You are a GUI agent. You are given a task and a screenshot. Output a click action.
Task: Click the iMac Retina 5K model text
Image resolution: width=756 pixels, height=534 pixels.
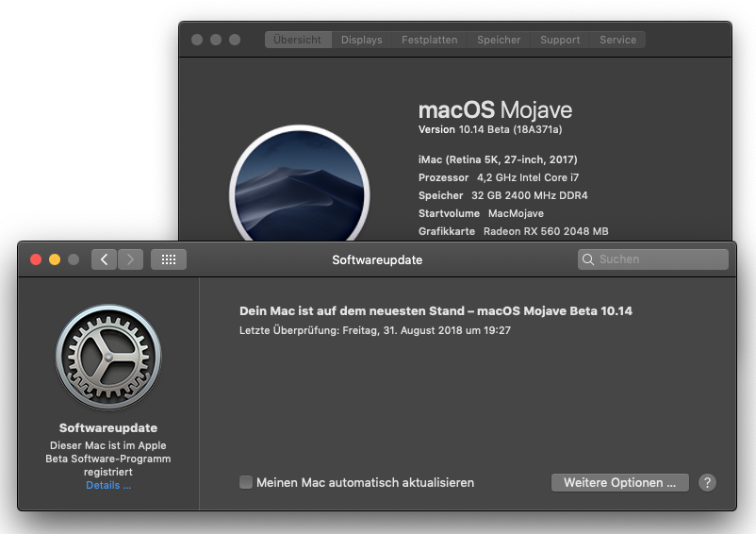498,159
